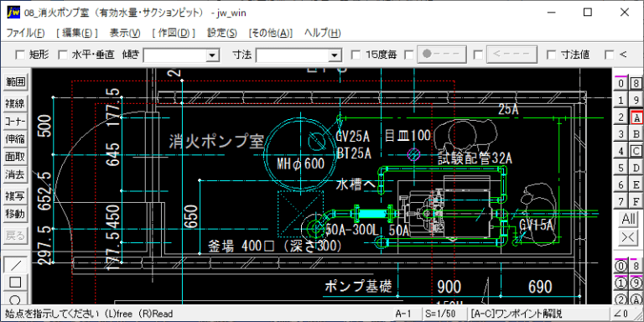Switch to layer 7 in layer bar
This screenshot has width=644, height=322.
[x=621, y=201]
